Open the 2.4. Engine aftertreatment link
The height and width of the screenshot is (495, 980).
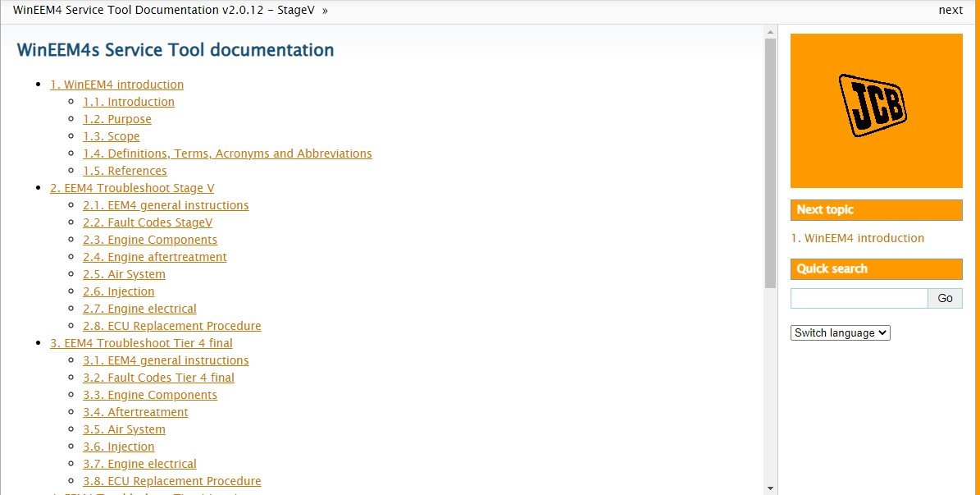(x=154, y=257)
